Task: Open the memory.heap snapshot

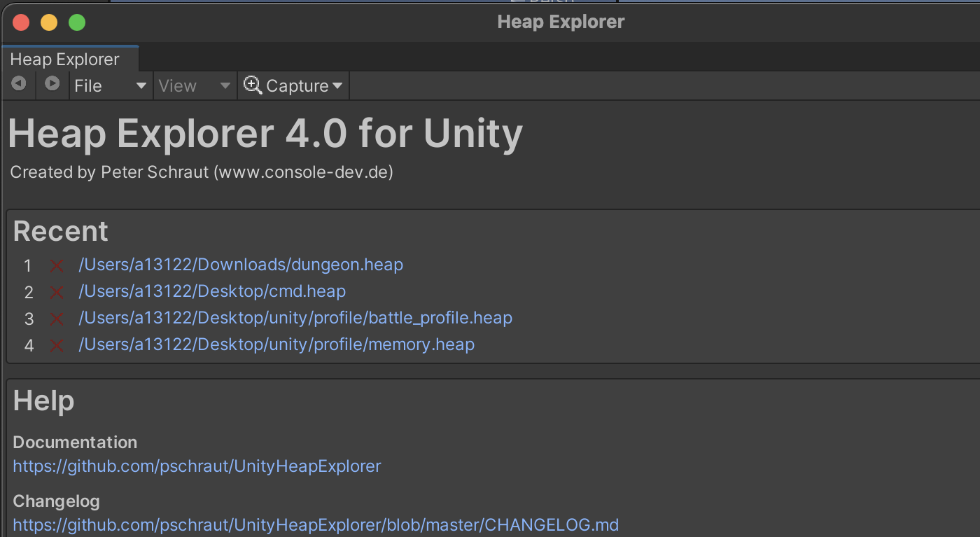Action: 276,344
